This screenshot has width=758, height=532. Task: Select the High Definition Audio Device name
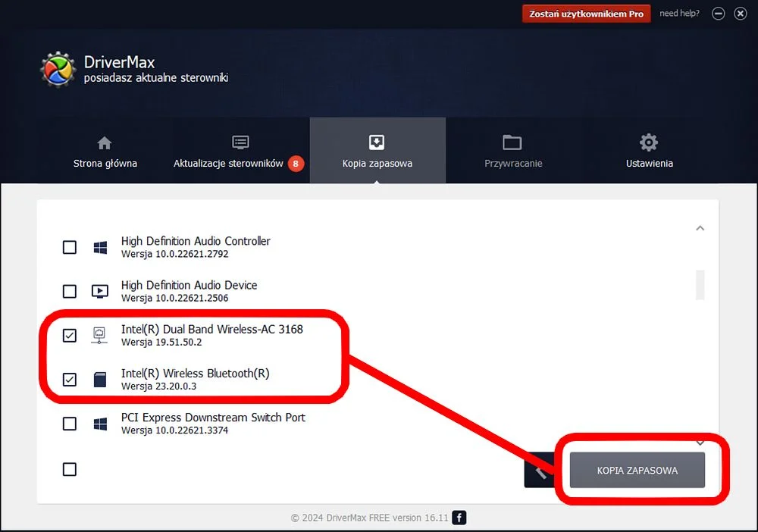(x=189, y=285)
